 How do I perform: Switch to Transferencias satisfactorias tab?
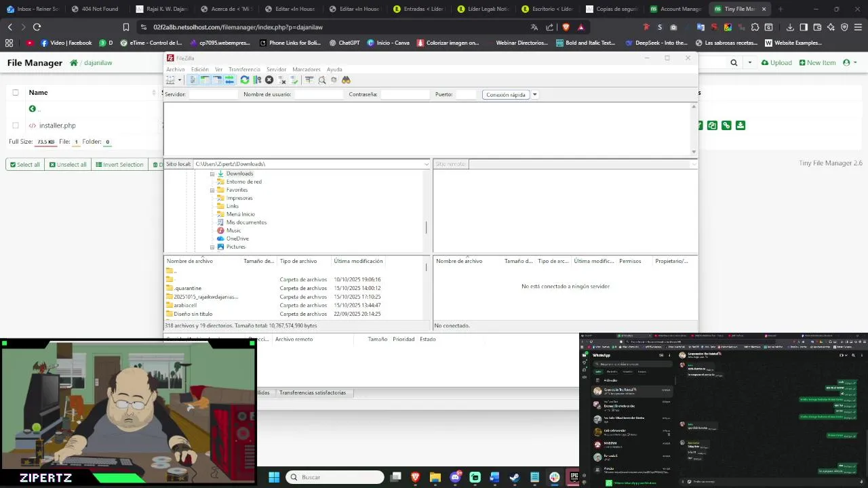tap(313, 392)
